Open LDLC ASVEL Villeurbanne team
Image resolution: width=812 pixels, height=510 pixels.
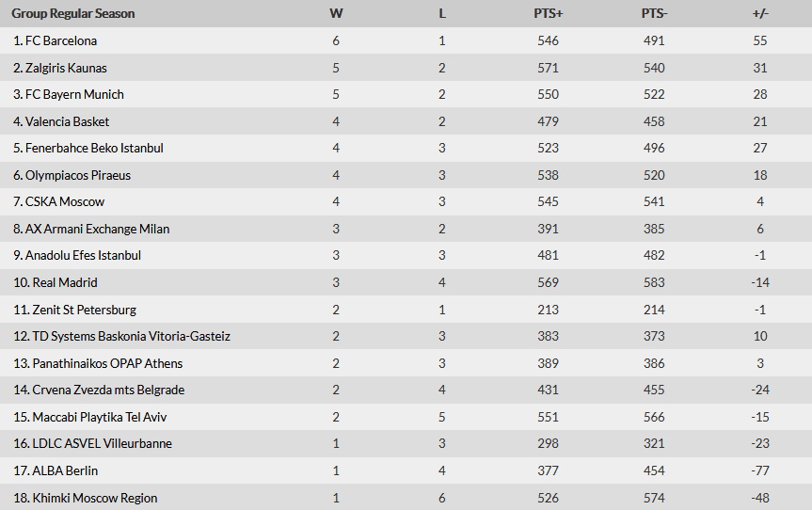pos(103,443)
